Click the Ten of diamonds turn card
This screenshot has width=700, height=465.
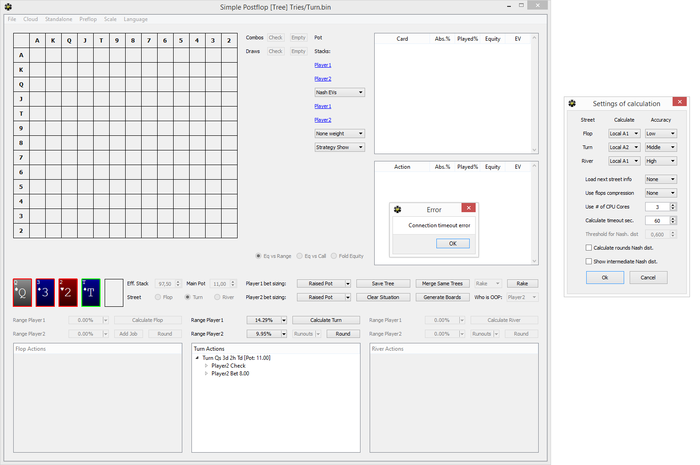click(91, 292)
